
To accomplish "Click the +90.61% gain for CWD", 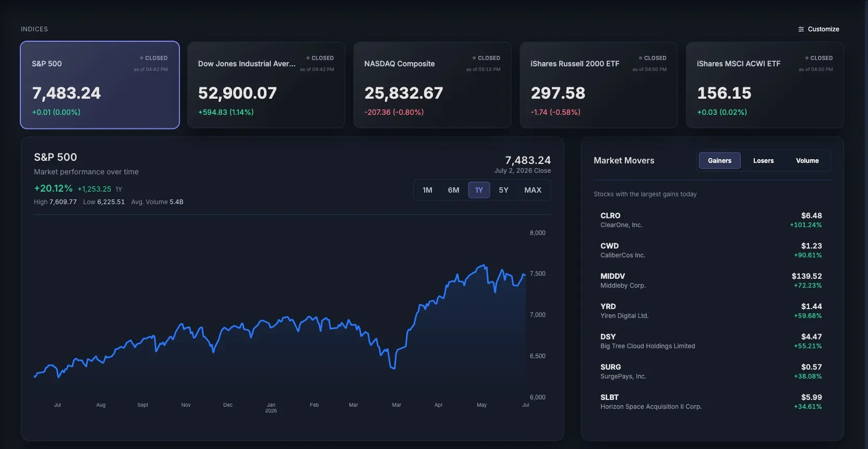I will [807, 255].
